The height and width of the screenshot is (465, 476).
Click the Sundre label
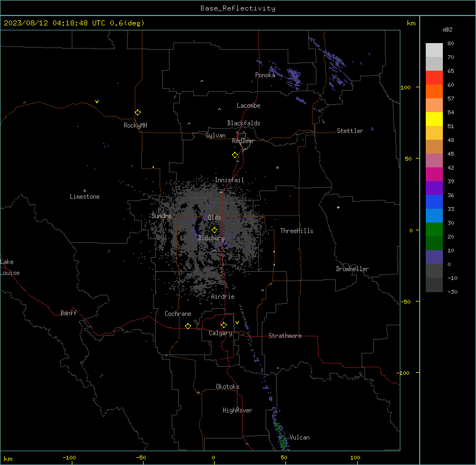pyautogui.click(x=161, y=216)
